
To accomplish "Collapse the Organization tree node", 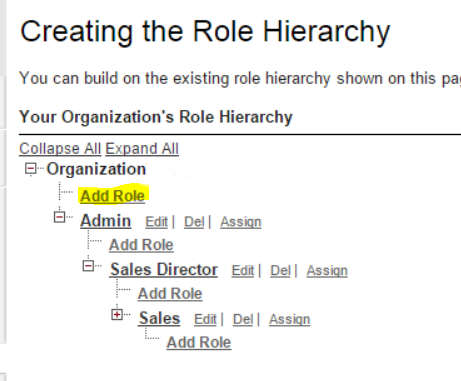I will click(x=30, y=169).
